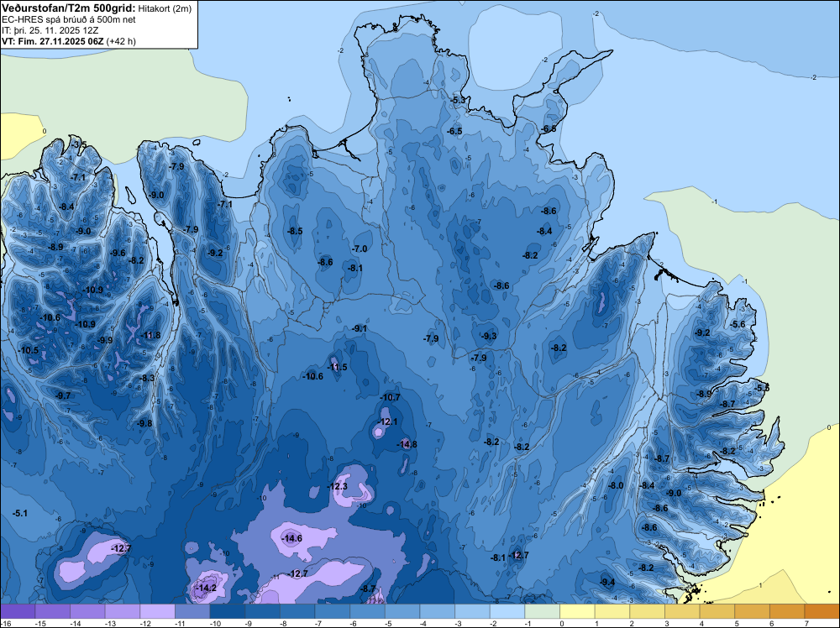Screen dimensions: 840x628
Task: Click the title text "Veðurstofan/T2m 500grid:"
Action: point(69,8)
